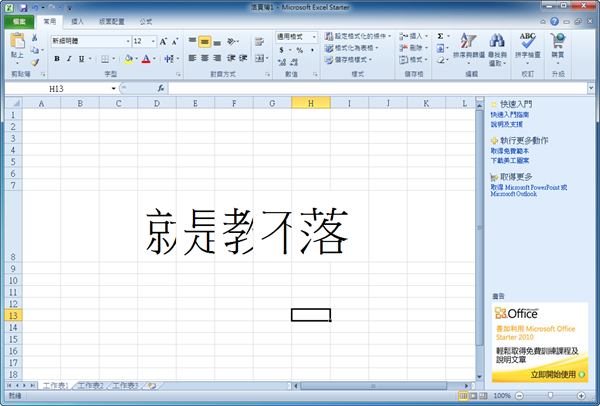Screen dimensions: 600x406
Task: Click the Clear eraser icon
Action: click(x=440, y=60)
